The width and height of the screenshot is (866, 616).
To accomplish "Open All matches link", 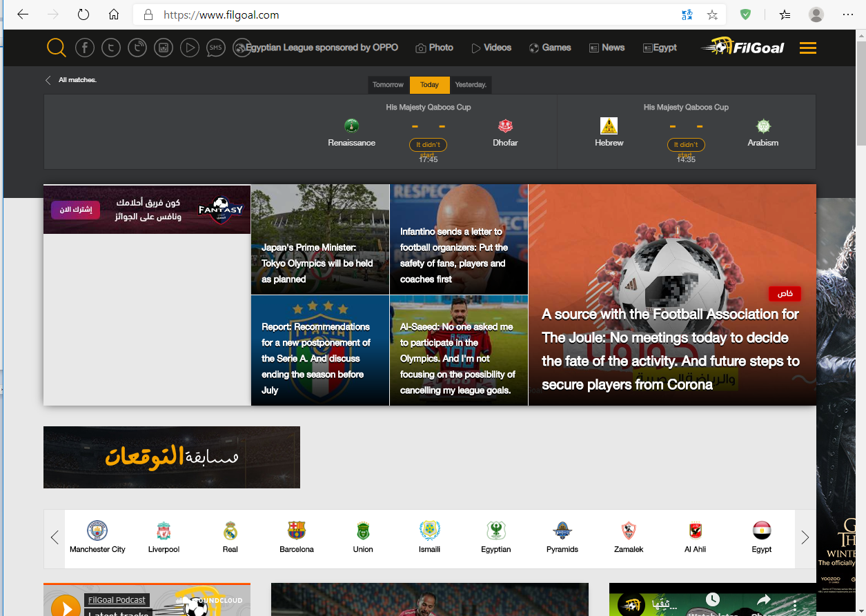I will point(71,80).
